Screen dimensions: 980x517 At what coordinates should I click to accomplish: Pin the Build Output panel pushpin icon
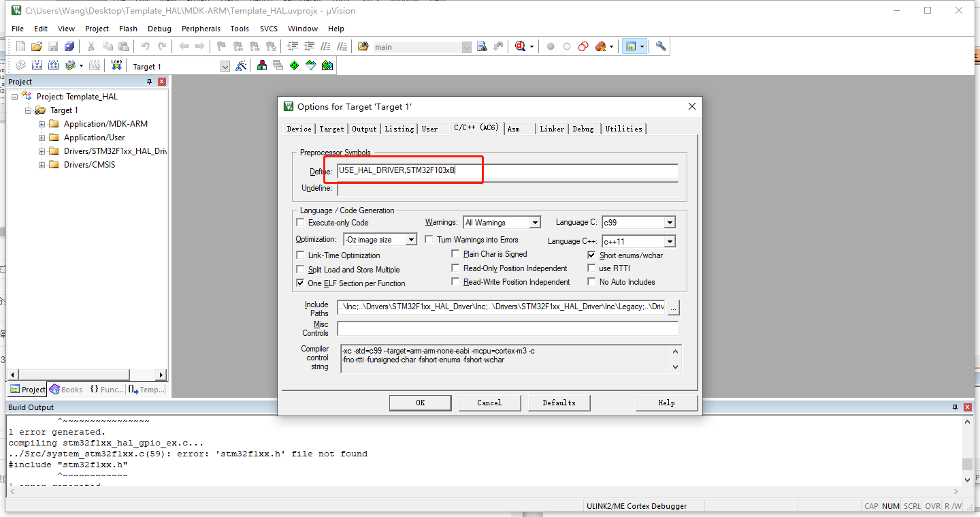click(x=955, y=407)
